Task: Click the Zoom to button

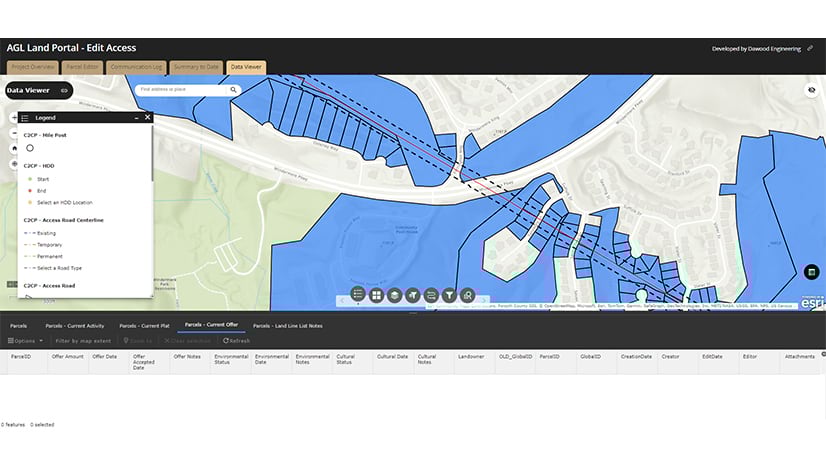Action: [x=137, y=341]
